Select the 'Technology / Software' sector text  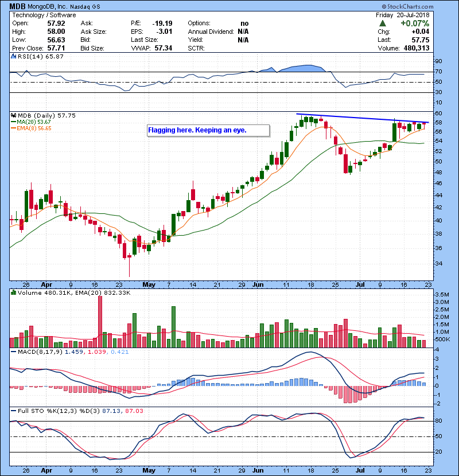pos(44,15)
